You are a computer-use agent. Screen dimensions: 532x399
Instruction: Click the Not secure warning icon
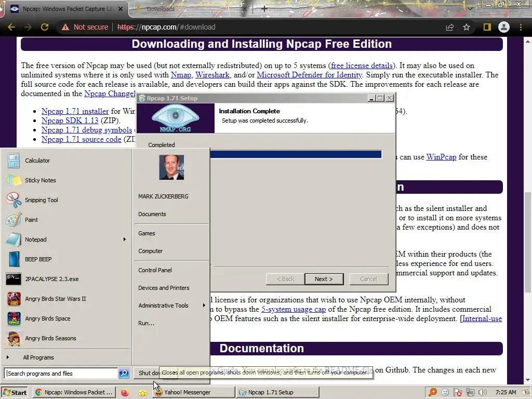65,27
